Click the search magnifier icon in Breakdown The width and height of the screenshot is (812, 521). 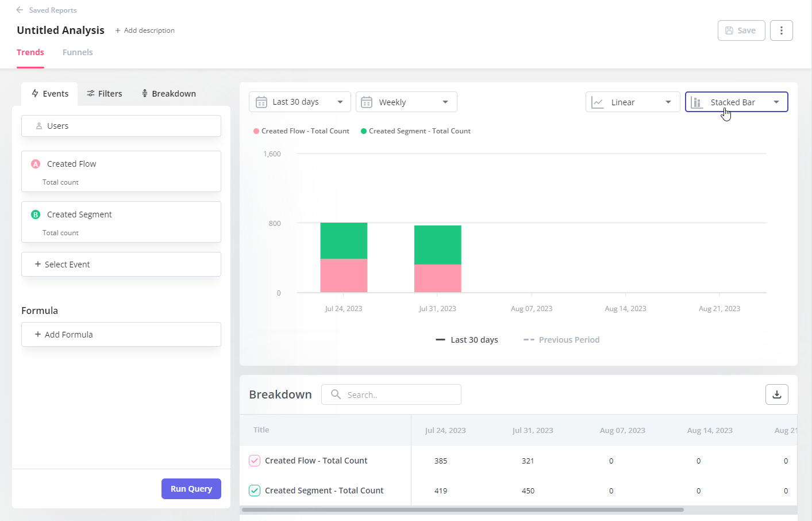point(336,394)
